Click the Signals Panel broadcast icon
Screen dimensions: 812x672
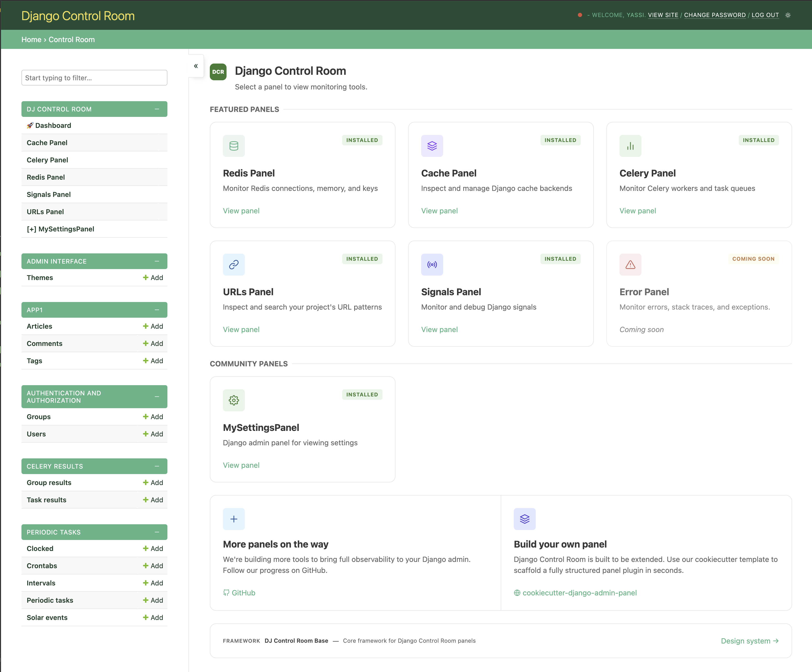[x=432, y=265]
